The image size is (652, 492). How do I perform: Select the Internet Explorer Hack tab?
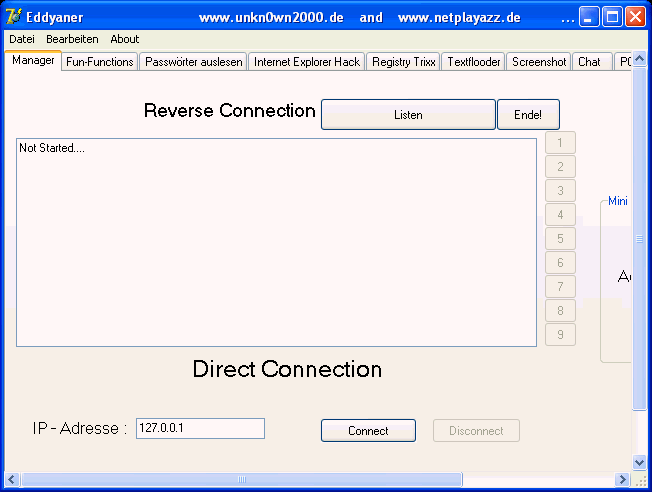306,62
